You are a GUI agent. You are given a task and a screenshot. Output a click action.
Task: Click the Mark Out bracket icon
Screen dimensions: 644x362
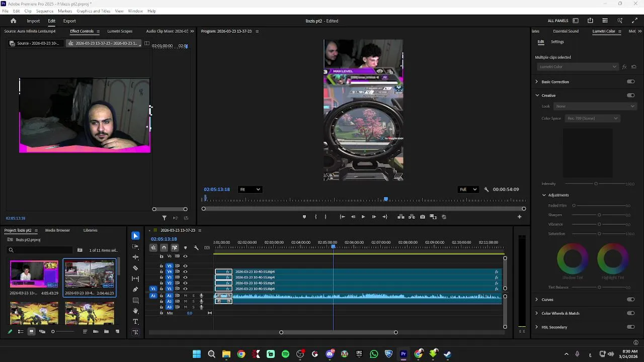(326, 217)
